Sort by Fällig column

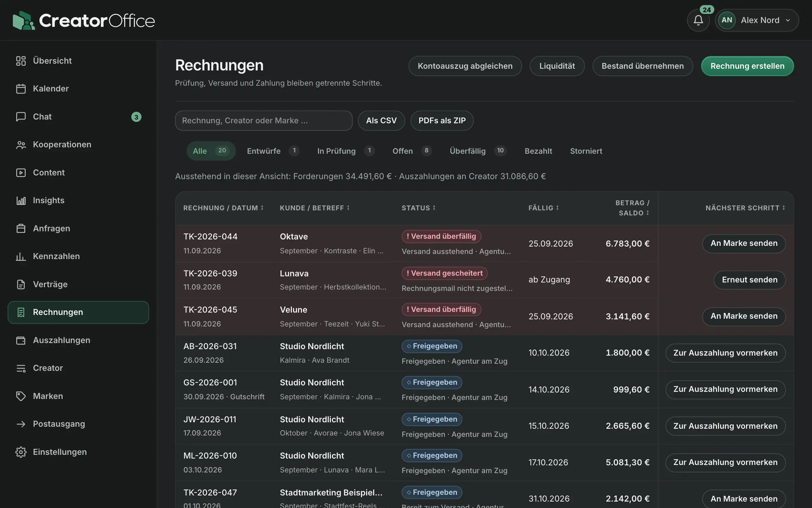[544, 208]
